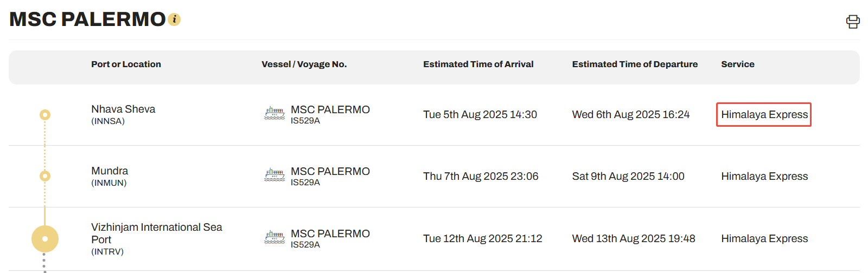Click the ship icon in Mundra row
868x273 pixels.
(x=275, y=175)
